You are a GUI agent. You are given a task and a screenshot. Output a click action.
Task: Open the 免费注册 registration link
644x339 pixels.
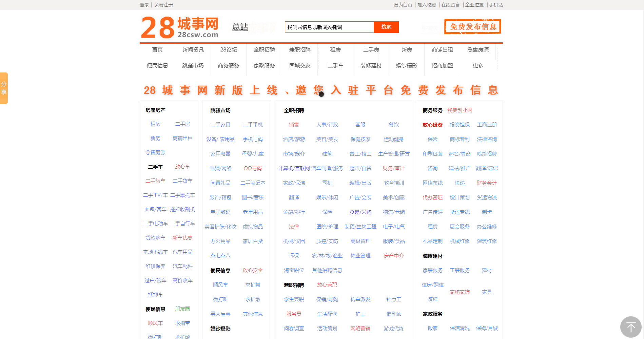tap(163, 5)
